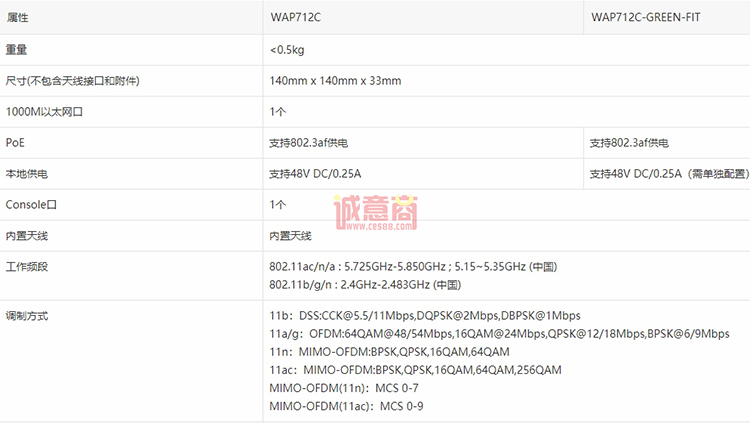Click the 重量 row label
The width and height of the screenshot is (750, 423).
pyautogui.click(x=16, y=50)
